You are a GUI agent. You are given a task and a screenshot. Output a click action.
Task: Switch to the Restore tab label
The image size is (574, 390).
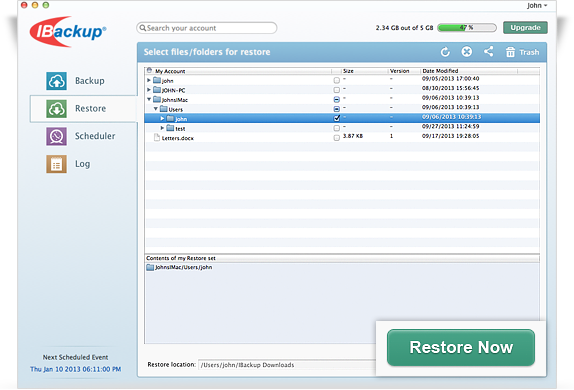90,108
